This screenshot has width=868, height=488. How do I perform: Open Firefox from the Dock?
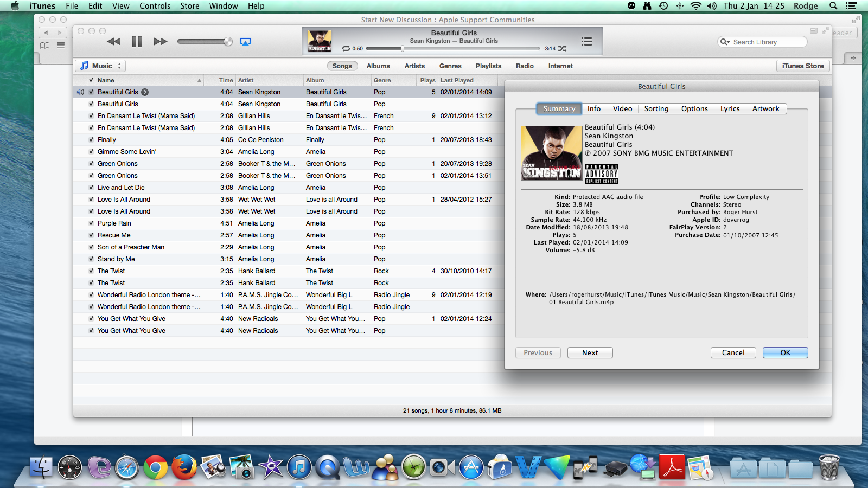point(184,467)
